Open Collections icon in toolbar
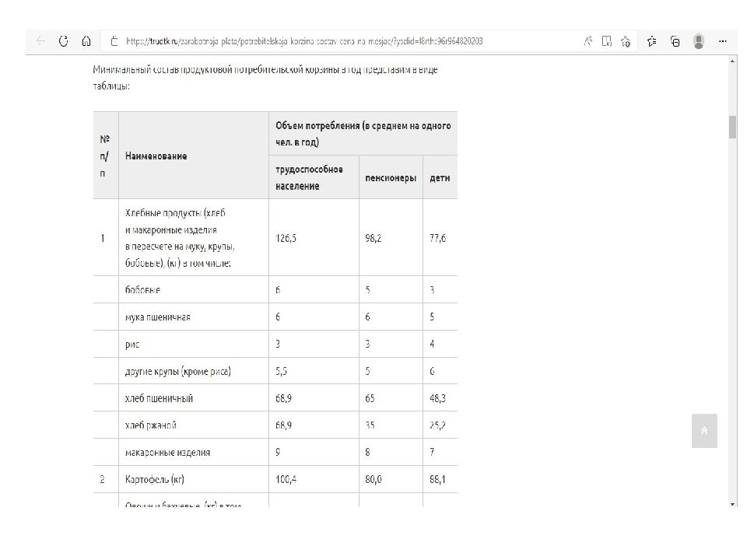Viewport: 747px width, 560px height. click(x=675, y=41)
